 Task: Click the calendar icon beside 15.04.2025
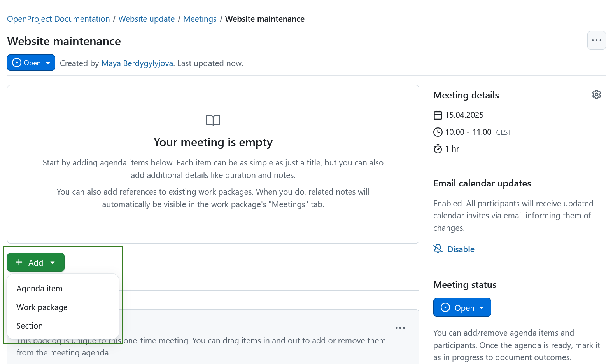[438, 115]
